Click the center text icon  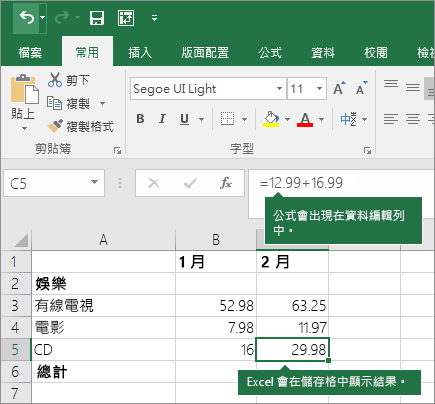(413, 119)
